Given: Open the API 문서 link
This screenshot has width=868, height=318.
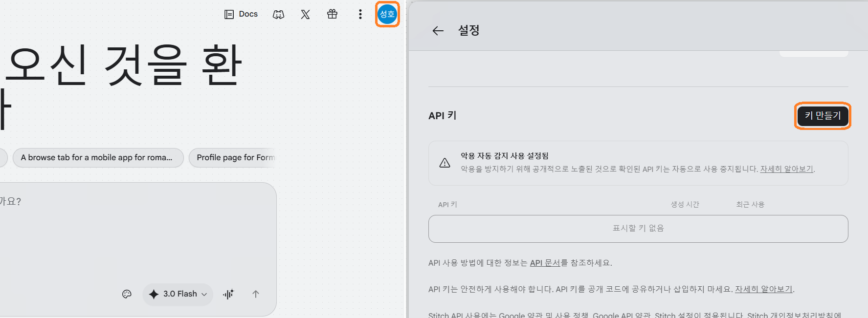Looking at the screenshot, I should (x=545, y=263).
